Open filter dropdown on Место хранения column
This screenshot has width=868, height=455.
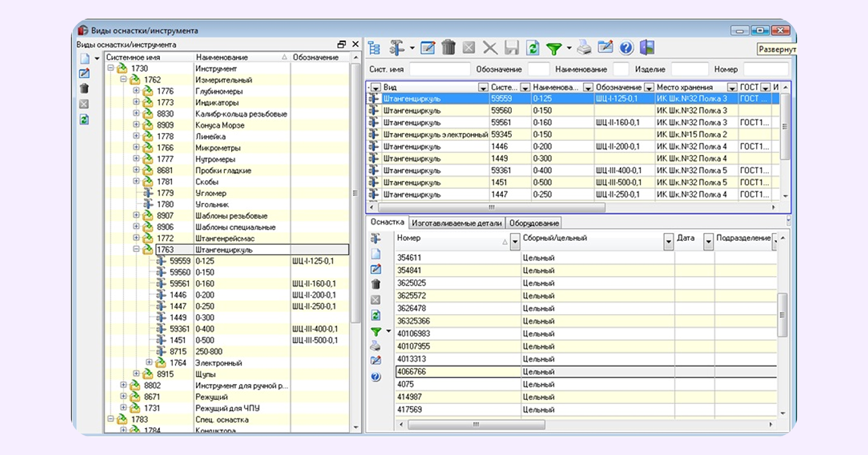click(x=732, y=87)
